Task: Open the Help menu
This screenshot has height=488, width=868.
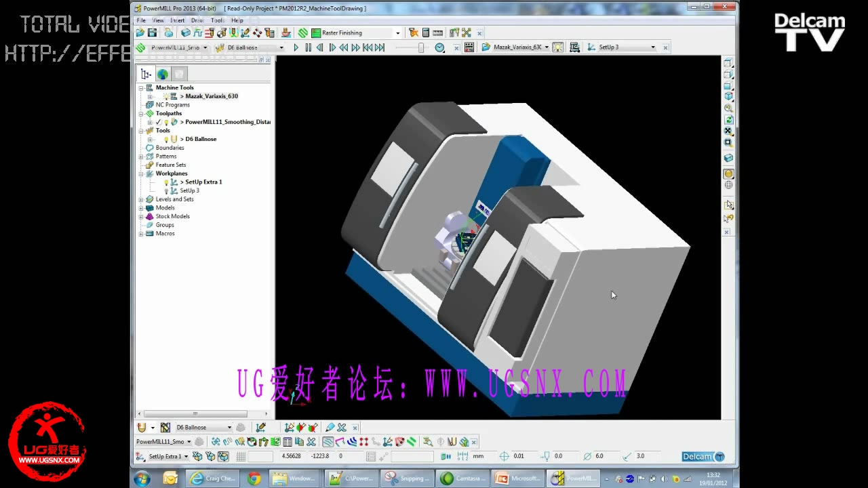Action: pyautogui.click(x=237, y=20)
